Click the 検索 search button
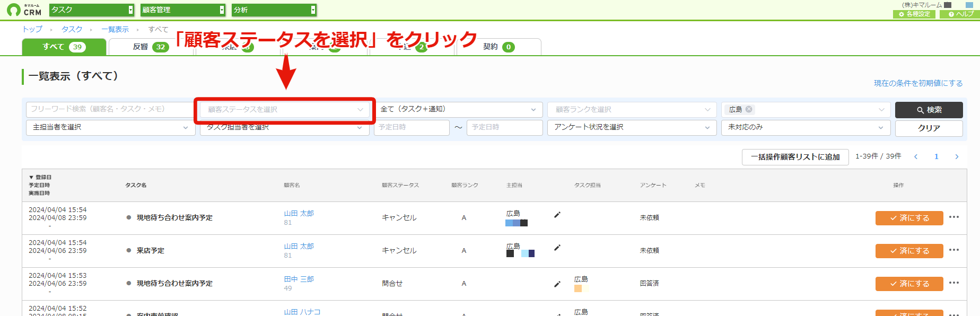 coord(929,110)
